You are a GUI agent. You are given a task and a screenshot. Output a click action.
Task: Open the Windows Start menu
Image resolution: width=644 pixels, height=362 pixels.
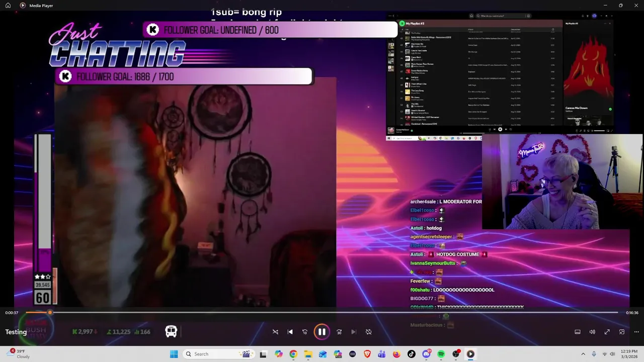coord(174,354)
